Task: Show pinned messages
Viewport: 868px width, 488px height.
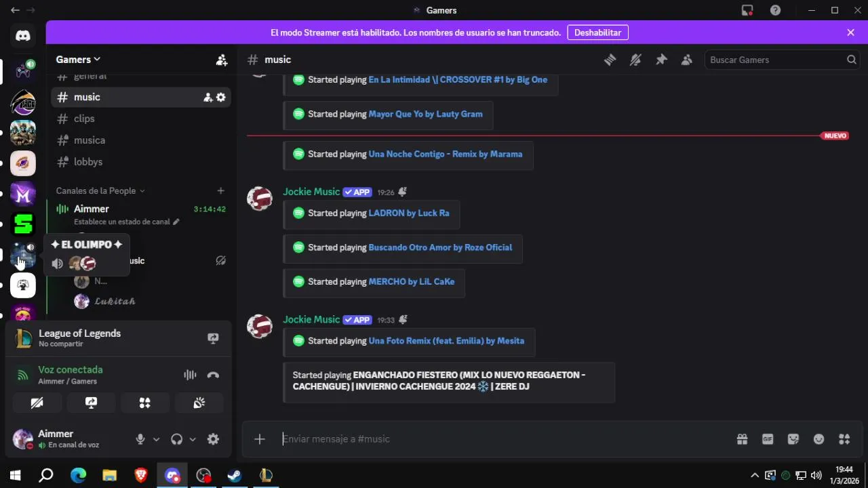Action: click(661, 60)
